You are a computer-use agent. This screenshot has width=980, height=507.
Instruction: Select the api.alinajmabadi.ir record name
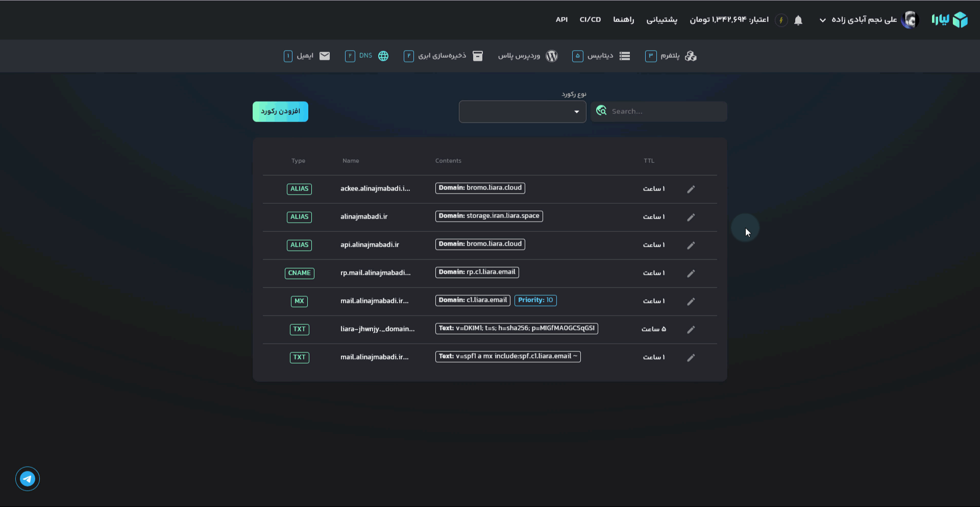point(370,245)
